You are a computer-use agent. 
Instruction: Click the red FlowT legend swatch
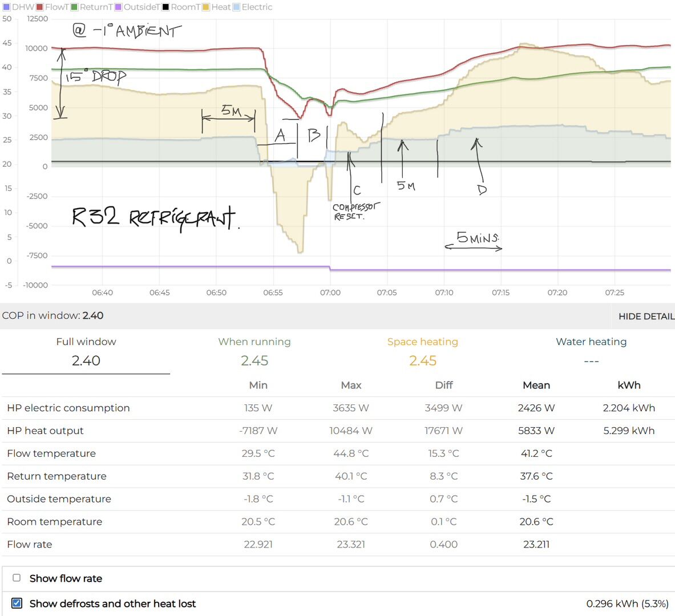point(40,7)
